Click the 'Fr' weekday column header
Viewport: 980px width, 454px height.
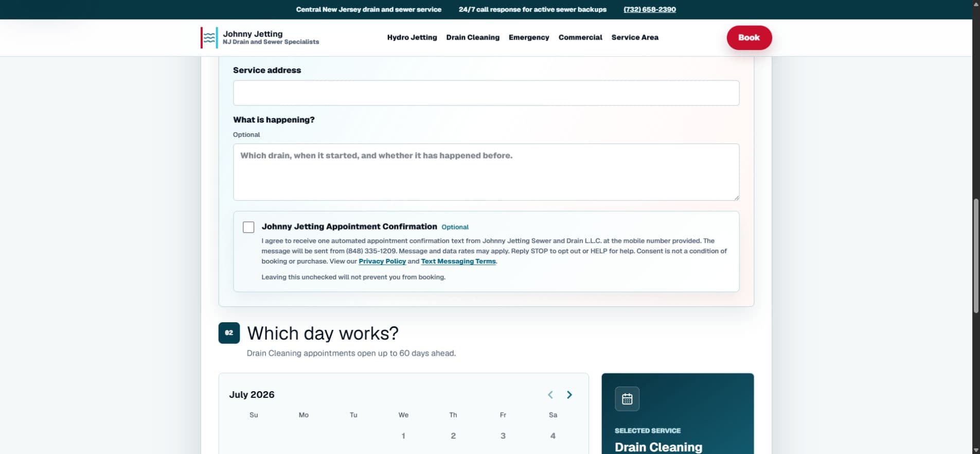point(503,415)
